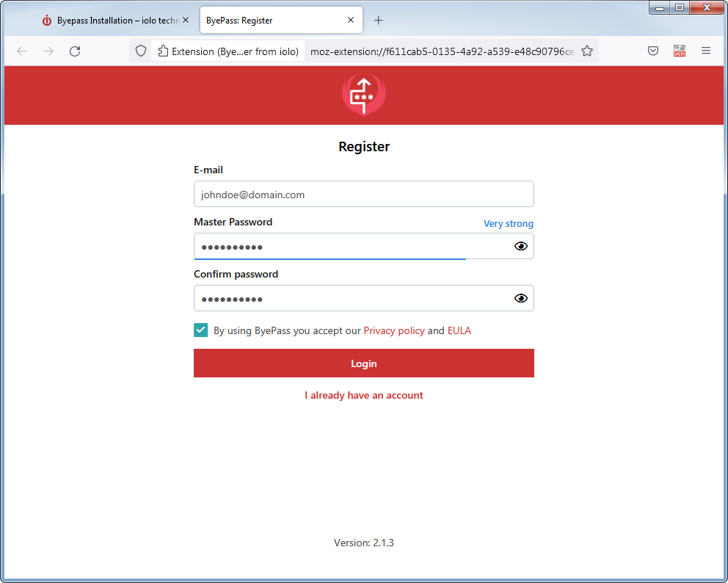Click the 'Register' heading
The image size is (728, 583).
[x=364, y=146]
